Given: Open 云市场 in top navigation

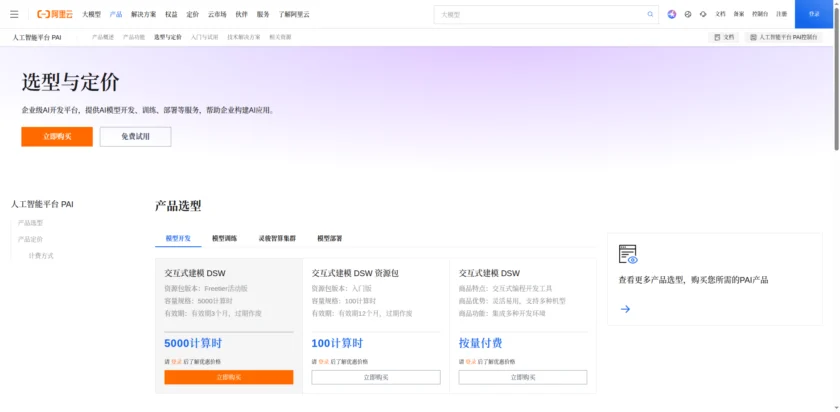Looking at the screenshot, I should tap(217, 14).
